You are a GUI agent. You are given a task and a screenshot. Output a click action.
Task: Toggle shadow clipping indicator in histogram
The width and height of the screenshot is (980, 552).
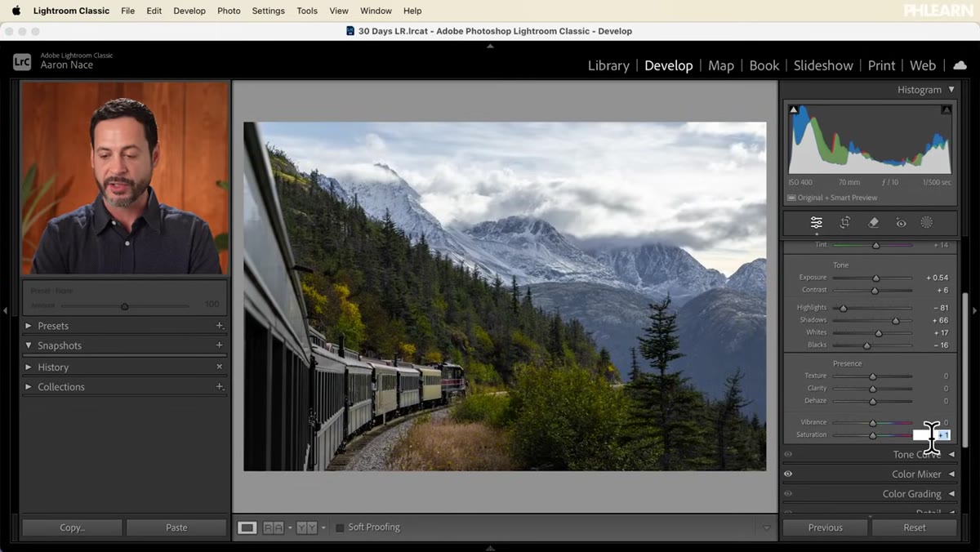[x=793, y=109]
